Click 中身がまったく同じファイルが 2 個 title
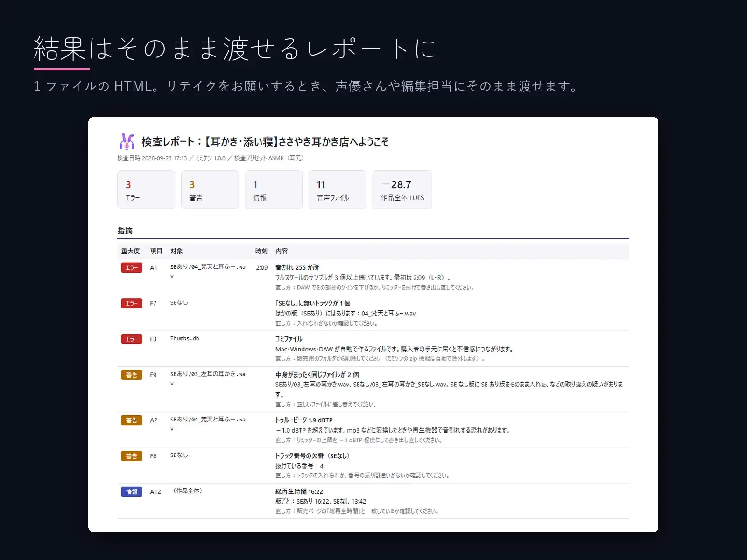 317,374
